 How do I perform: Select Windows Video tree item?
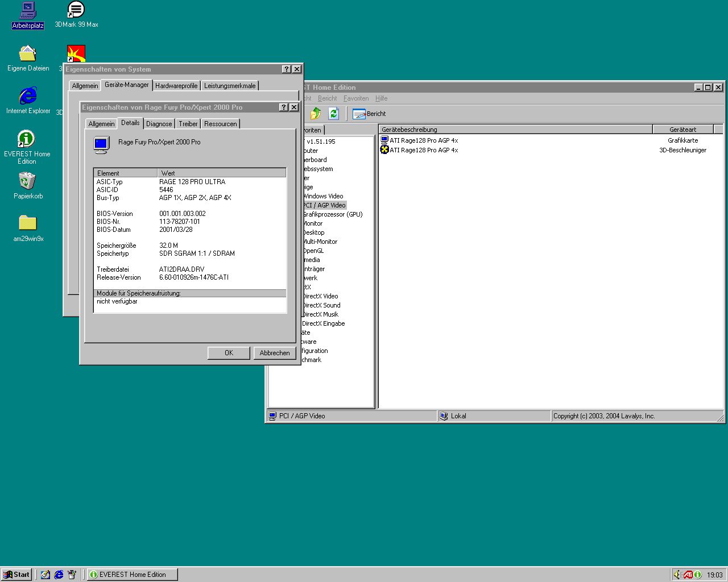322,196
